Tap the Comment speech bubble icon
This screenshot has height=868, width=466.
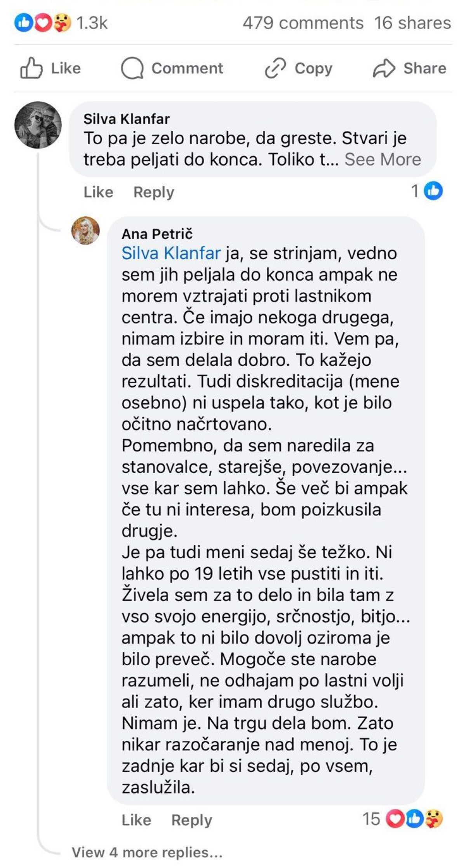132,68
